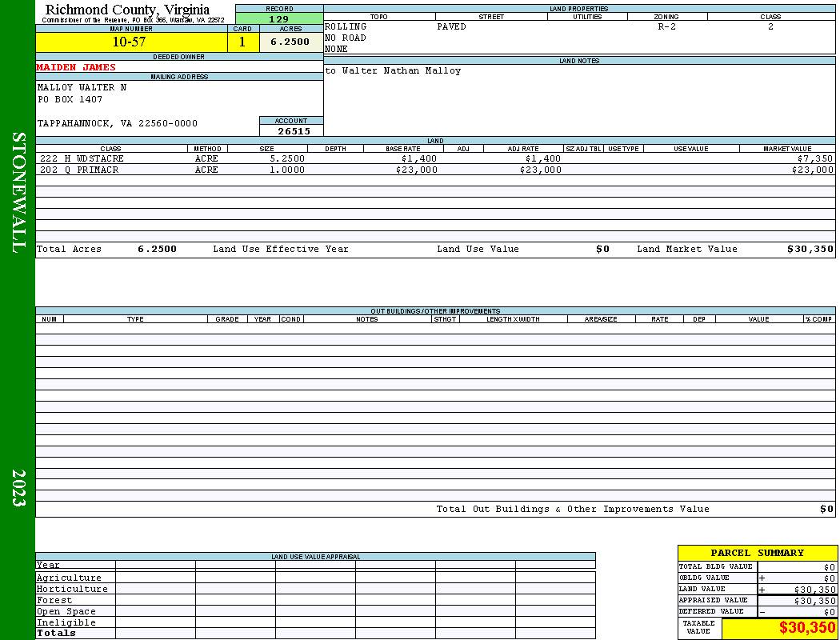The height and width of the screenshot is (640, 840).
Task: Click the Open Space row label
Action: [66, 612]
